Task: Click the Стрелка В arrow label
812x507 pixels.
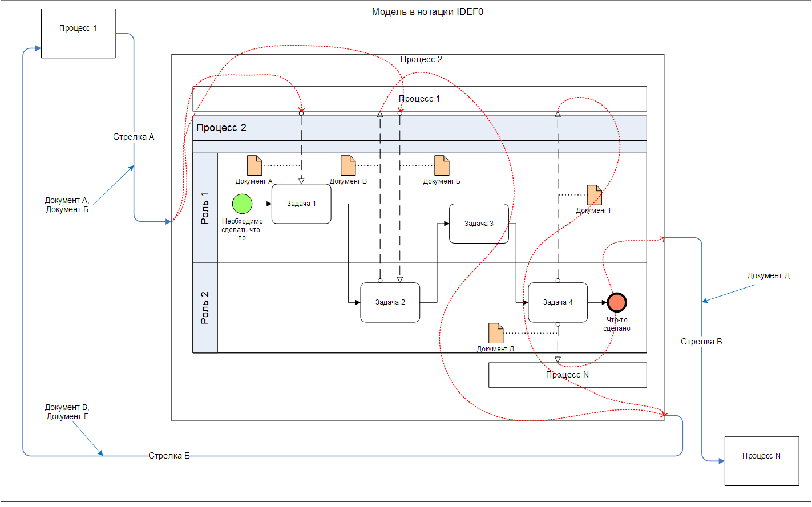Action: pos(701,342)
